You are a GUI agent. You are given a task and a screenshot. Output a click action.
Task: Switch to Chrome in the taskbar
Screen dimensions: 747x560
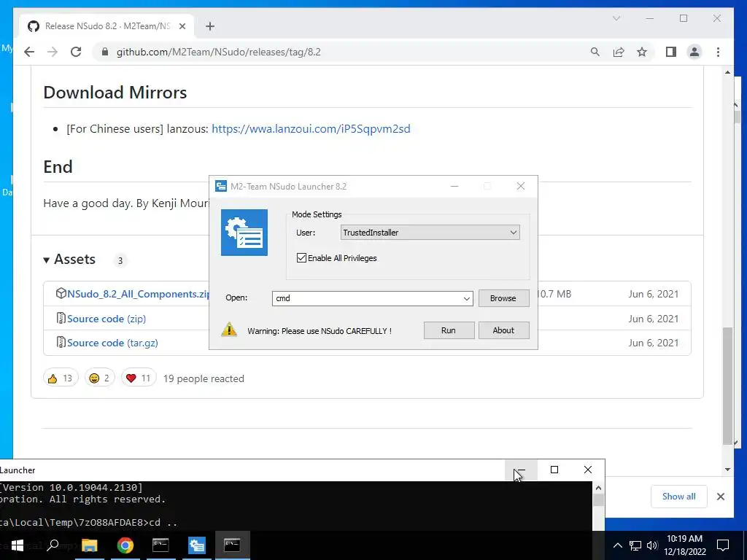pos(125,545)
